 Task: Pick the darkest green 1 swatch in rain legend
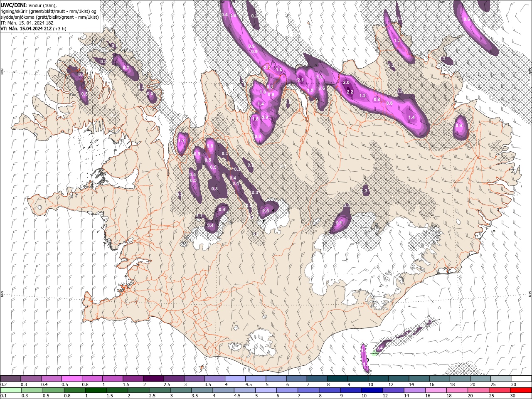point(96,390)
